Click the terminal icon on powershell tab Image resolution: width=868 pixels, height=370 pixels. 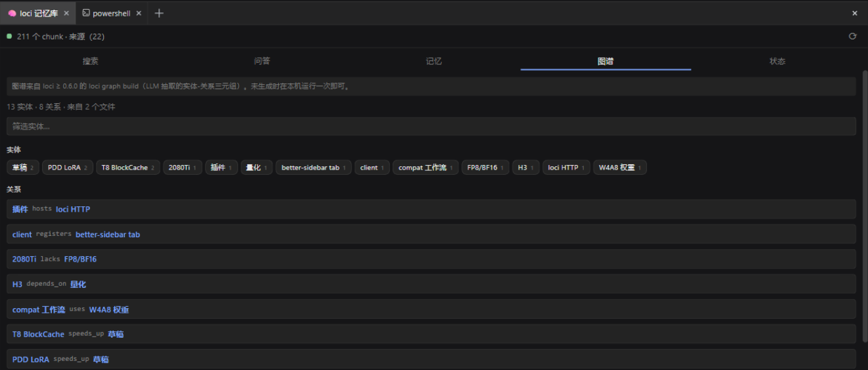pos(86,13)
